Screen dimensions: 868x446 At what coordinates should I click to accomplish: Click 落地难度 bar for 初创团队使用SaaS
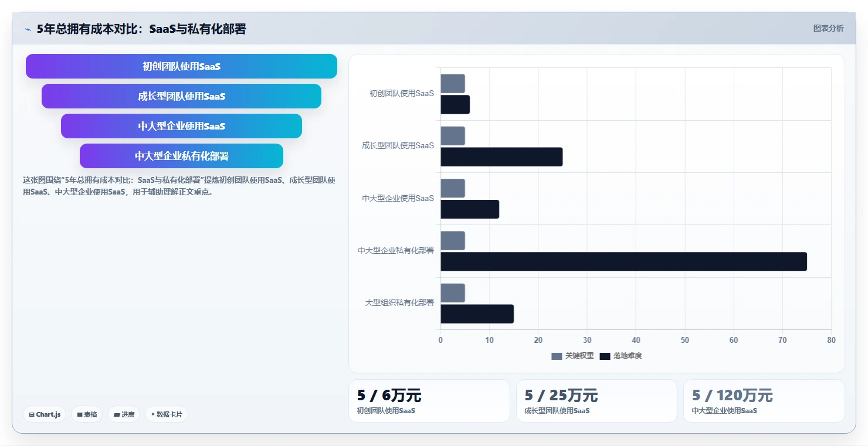pyautogui.click(x=455, y=104)
